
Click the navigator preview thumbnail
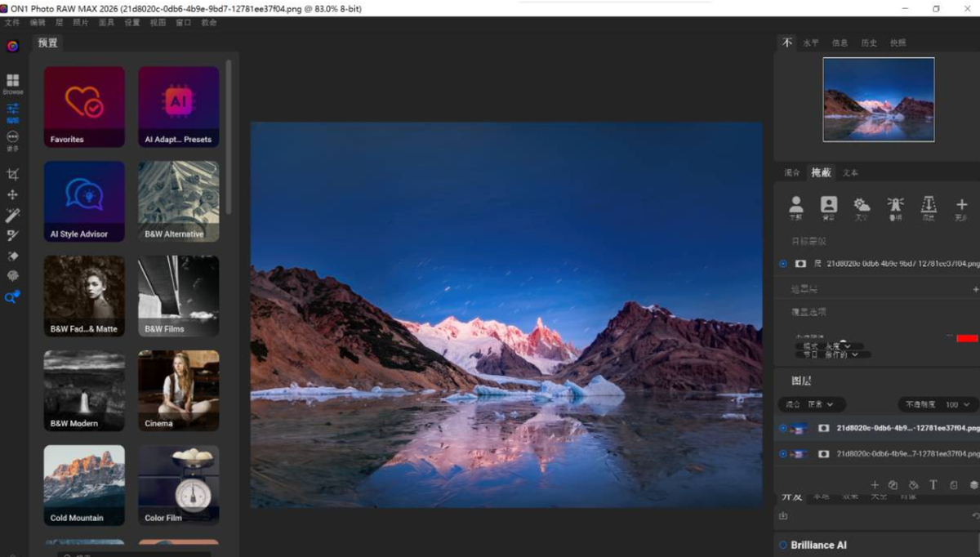[x=878, y=99]
